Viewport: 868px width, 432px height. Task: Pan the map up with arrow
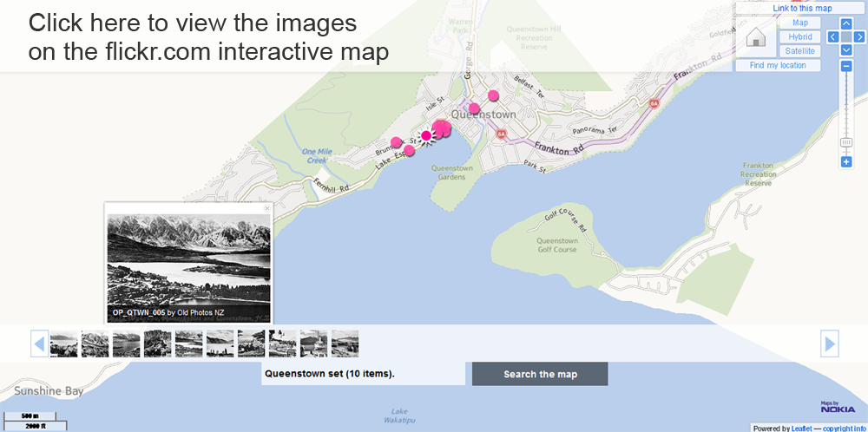click(x=846, y=23)
